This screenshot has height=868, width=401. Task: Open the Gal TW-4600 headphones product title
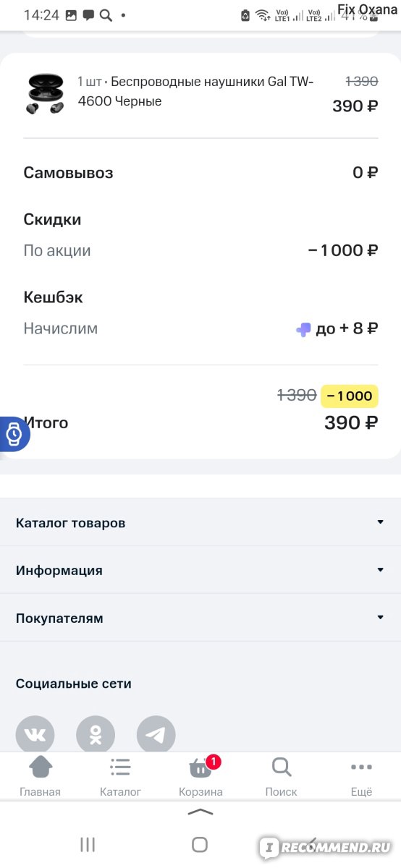[x=195, y=91]
